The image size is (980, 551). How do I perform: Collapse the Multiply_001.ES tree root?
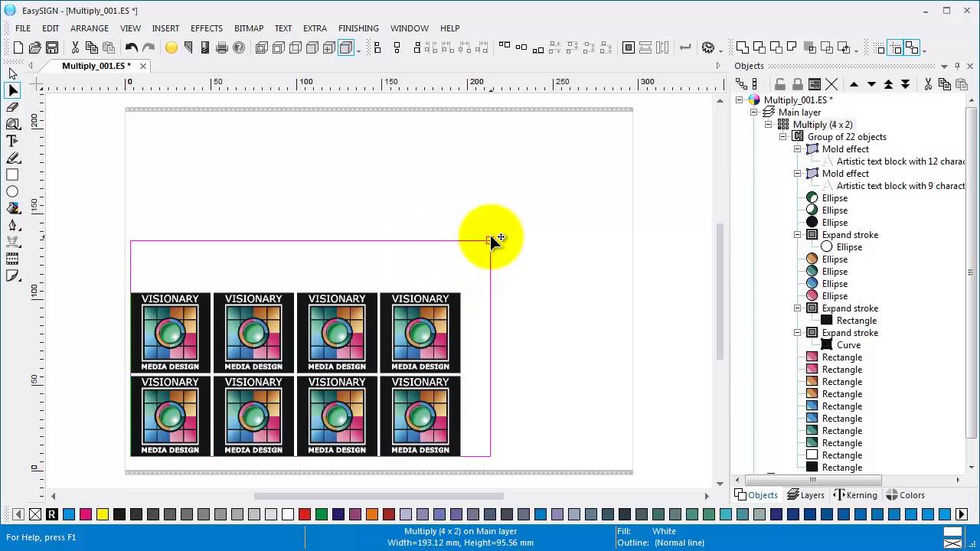pos(740,100)
